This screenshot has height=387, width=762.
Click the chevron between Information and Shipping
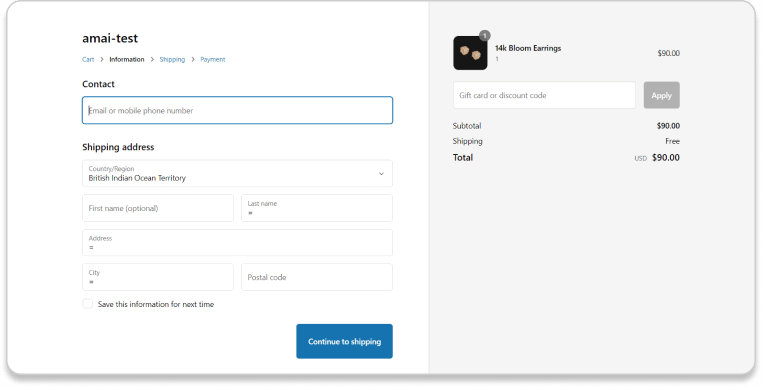152,59
